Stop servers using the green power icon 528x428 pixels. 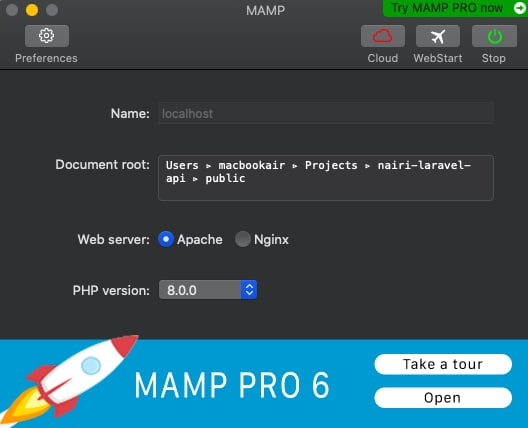tap(494, 36)
